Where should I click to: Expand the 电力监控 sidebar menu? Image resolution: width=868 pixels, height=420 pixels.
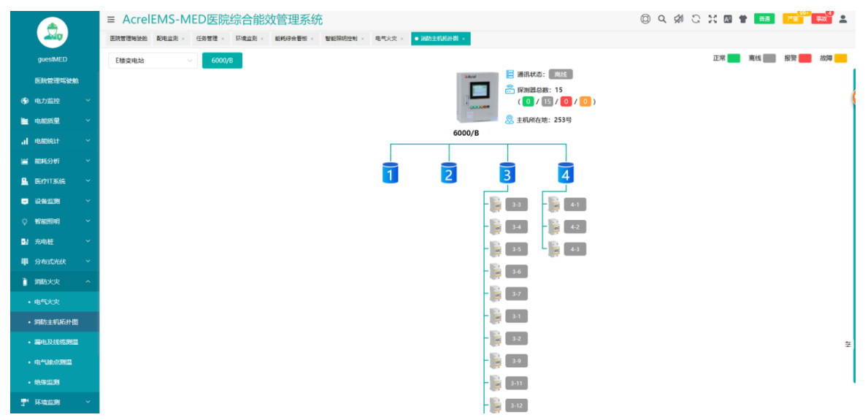point(55,101)
